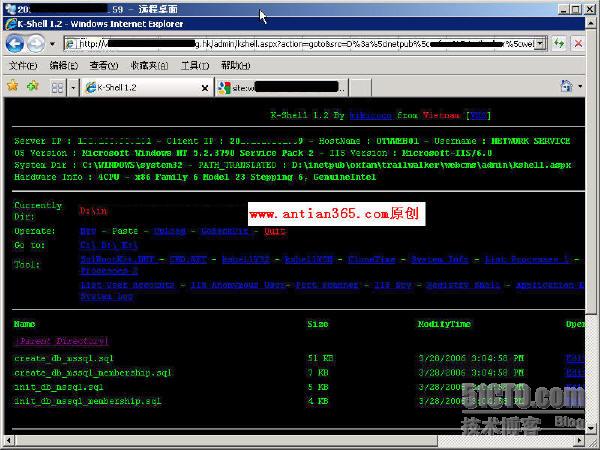Click the horizontal scrollbar right arrow
Screen dimensions: 600x450
580,440
